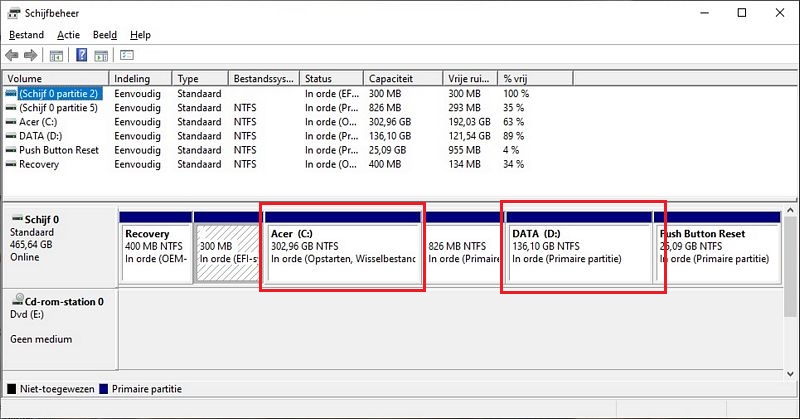Select the Acer (C:) partition block

click(343, 248)
